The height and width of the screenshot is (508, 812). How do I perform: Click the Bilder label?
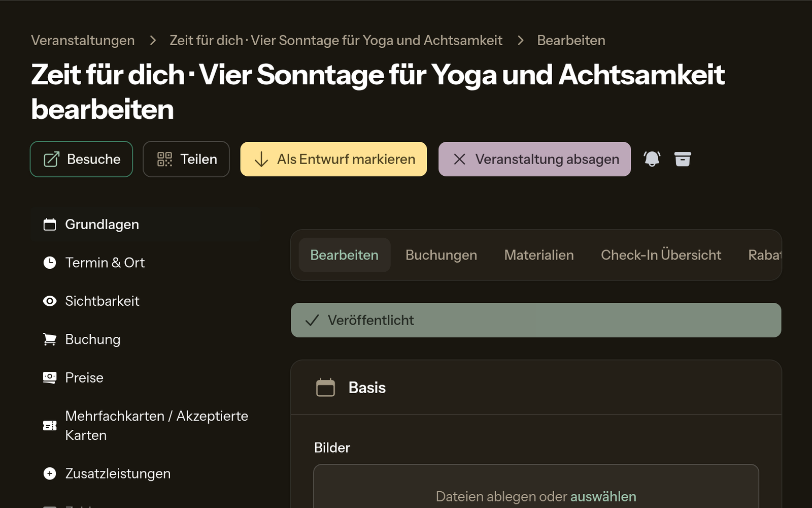[332, 448]
